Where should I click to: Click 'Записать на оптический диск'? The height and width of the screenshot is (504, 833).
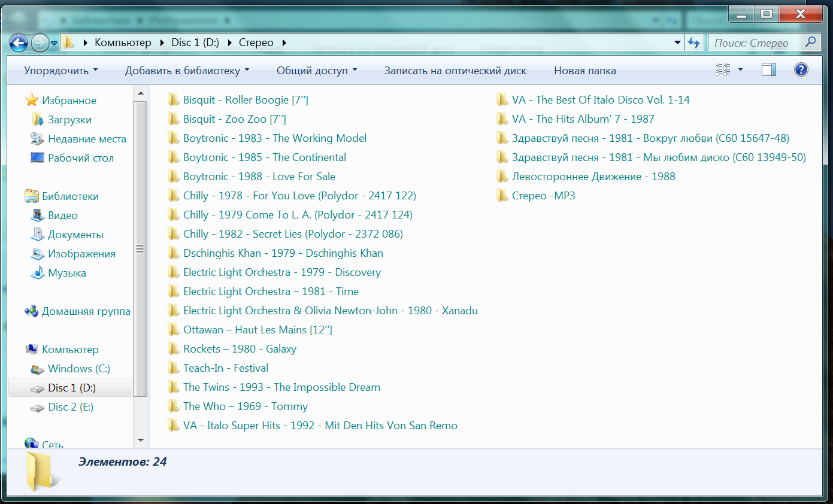click(455, 71)
